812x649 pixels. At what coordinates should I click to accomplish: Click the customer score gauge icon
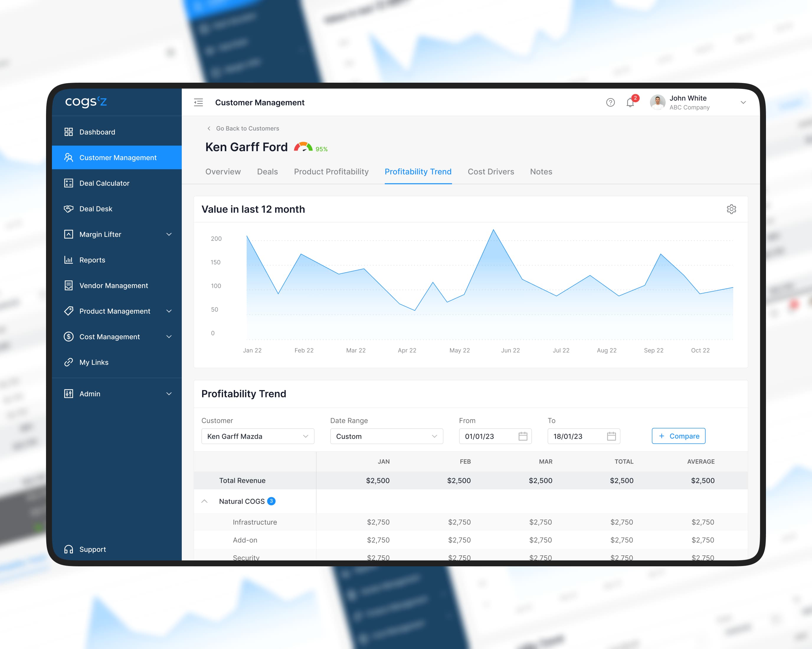click(x=303, y=147)
